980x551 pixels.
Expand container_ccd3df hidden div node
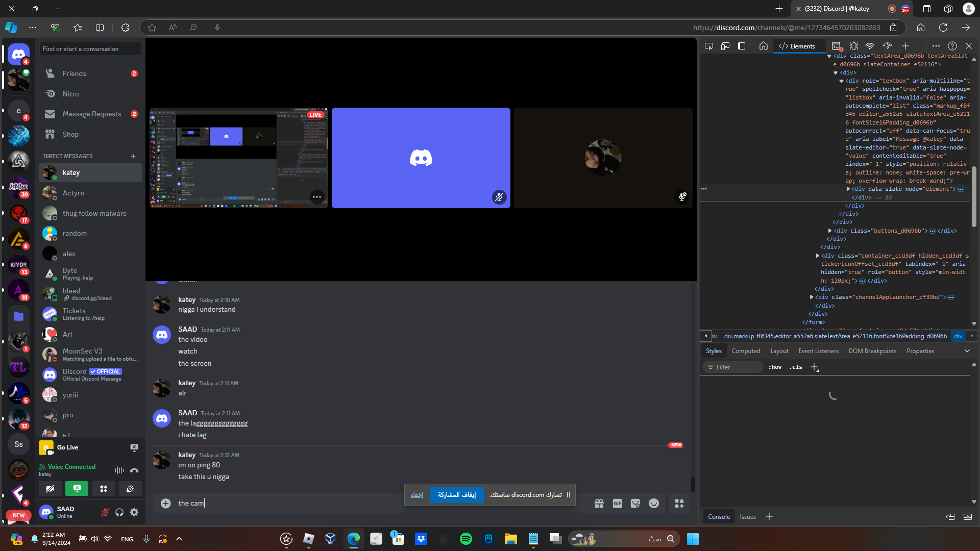(x=818, y=256)
